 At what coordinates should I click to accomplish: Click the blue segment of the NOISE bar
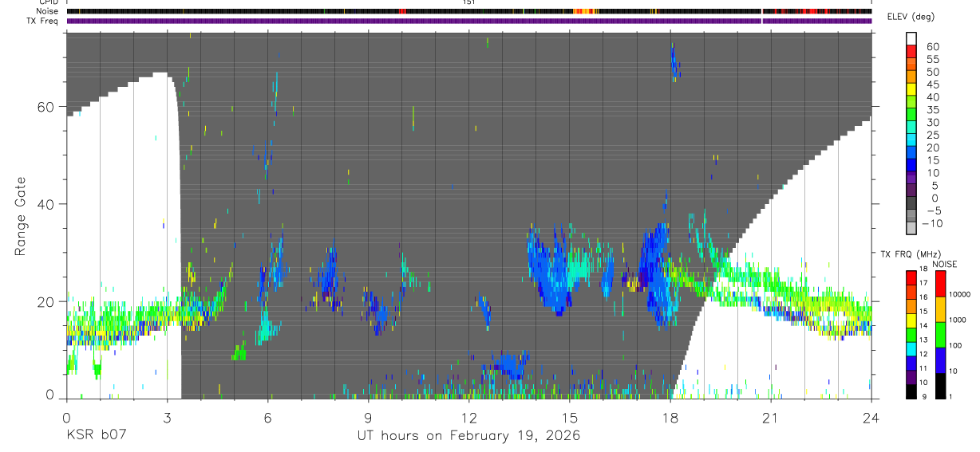point(939,360)
